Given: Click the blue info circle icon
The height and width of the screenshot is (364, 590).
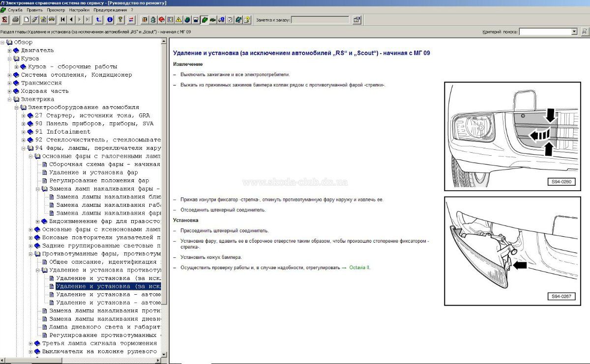Looking at the screenshot, I should (110, 20).
